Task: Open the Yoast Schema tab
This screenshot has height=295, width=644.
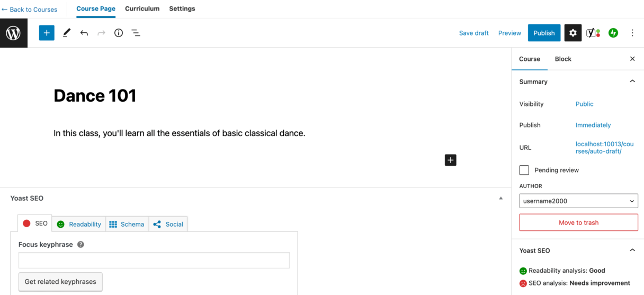Action: tap(127, 224)
